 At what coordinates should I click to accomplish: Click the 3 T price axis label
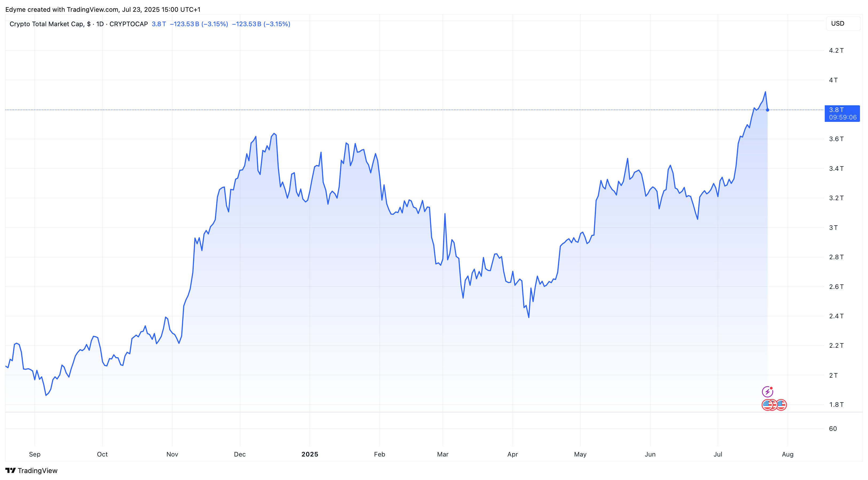tap(833, 227)
